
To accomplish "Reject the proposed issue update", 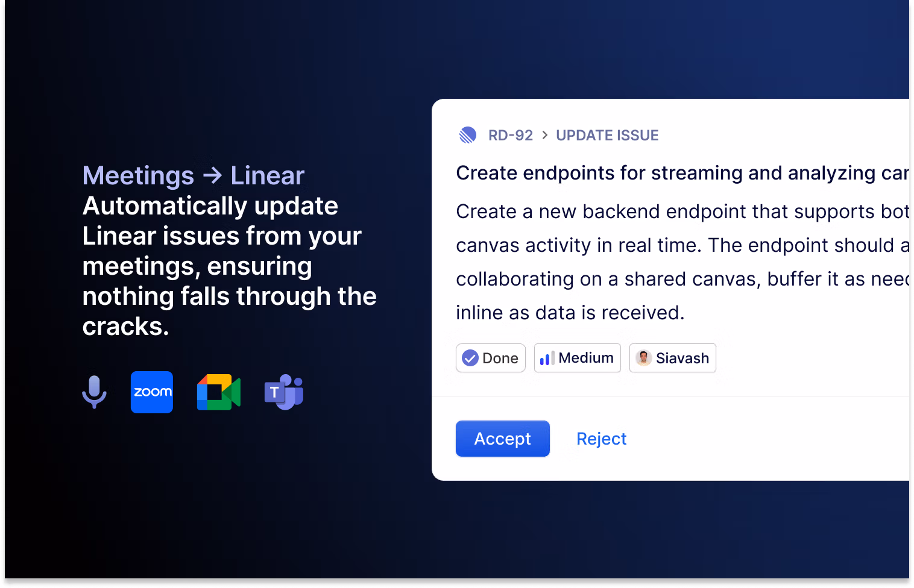I will tap(602, 439).
